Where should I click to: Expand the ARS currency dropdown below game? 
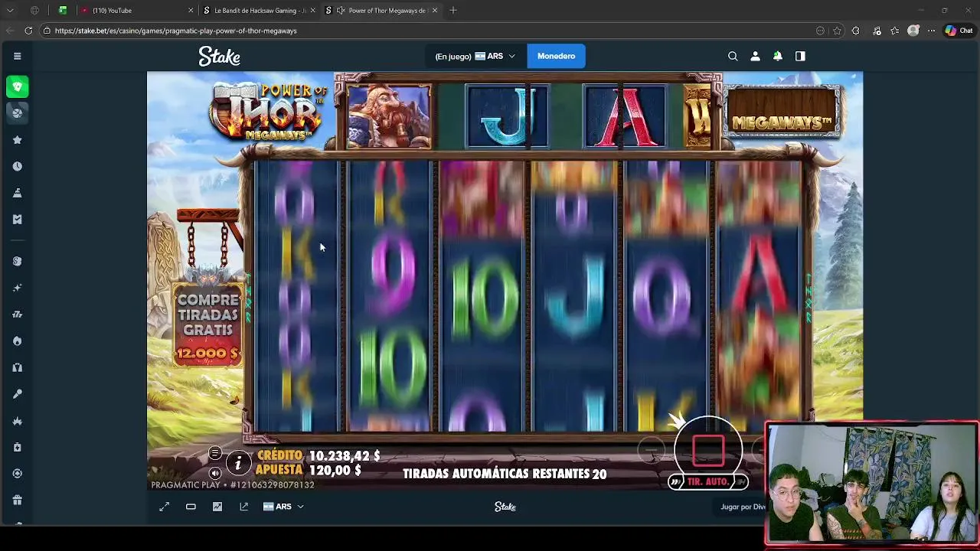click(x=283, y=507)
